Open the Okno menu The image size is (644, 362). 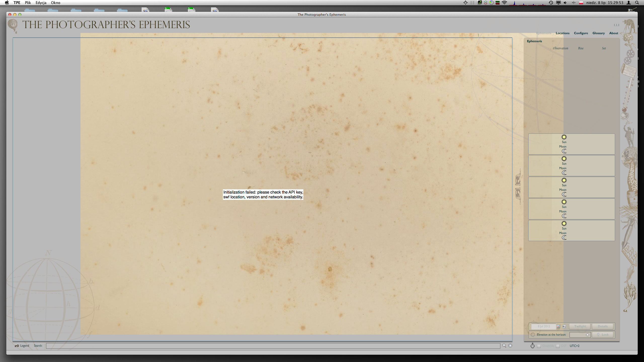click(56, 3)
